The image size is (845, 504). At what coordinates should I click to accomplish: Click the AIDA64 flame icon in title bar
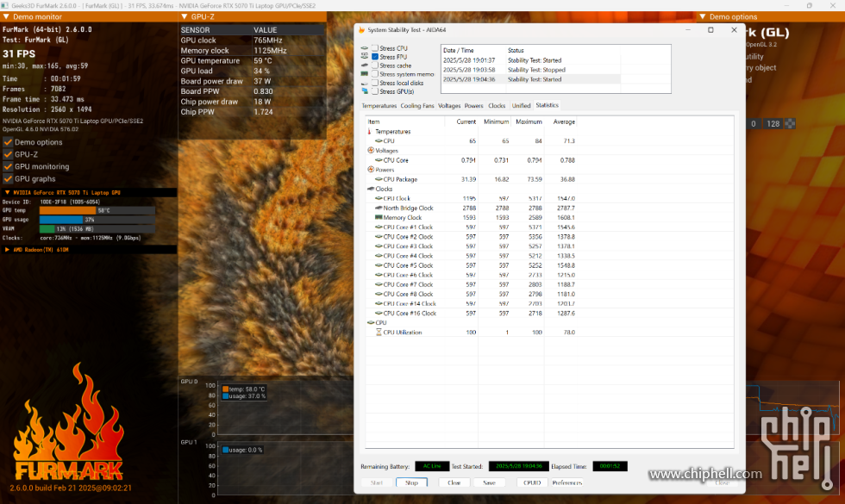click(361, 30)
